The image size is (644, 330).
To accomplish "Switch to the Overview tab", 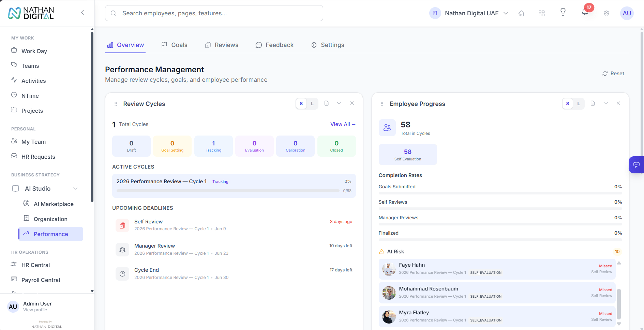I will [125, 45].
